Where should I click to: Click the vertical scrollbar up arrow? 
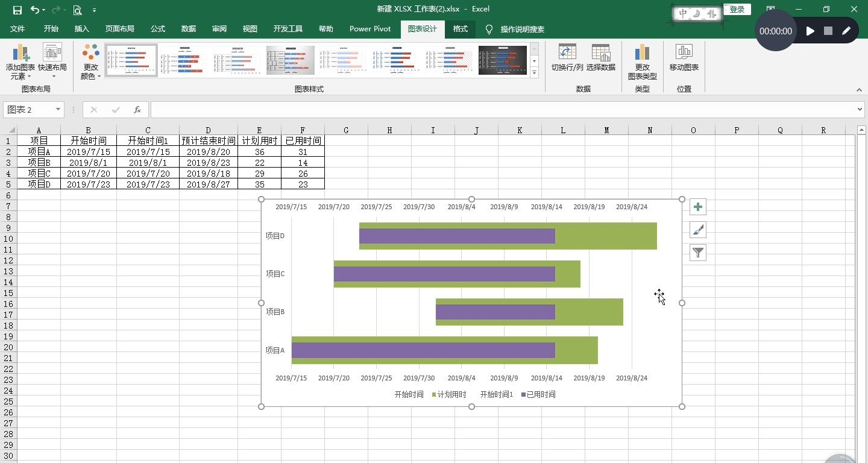pyautogui.click(x=860, y=130)
